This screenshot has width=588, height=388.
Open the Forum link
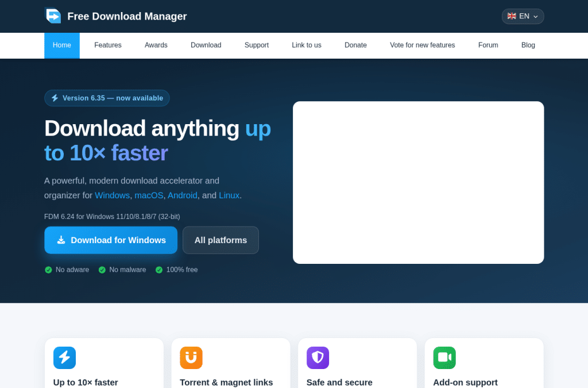coord(488,45)
